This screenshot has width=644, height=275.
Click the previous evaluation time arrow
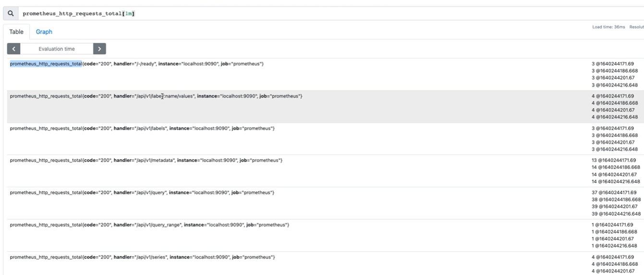point(13,49)
